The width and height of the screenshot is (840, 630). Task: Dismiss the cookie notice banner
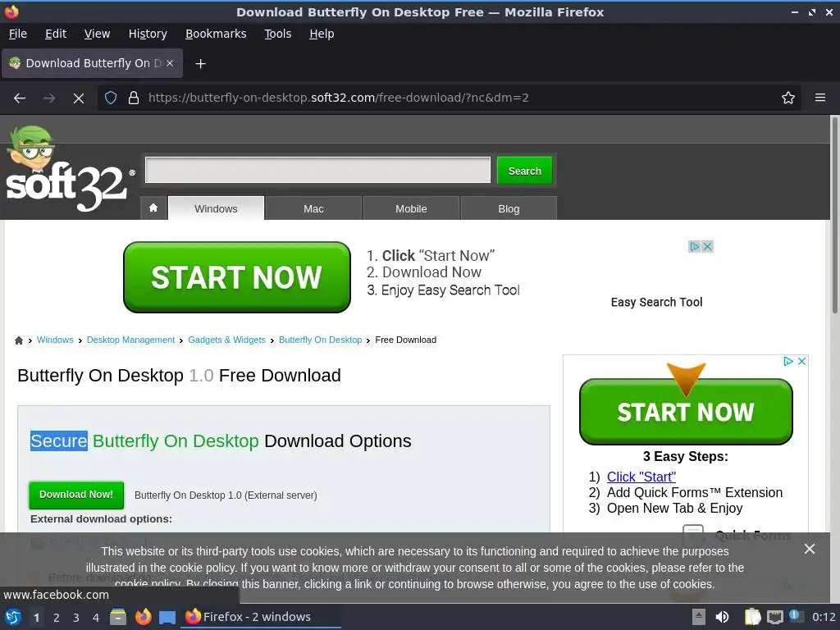[x=810, y=549]
